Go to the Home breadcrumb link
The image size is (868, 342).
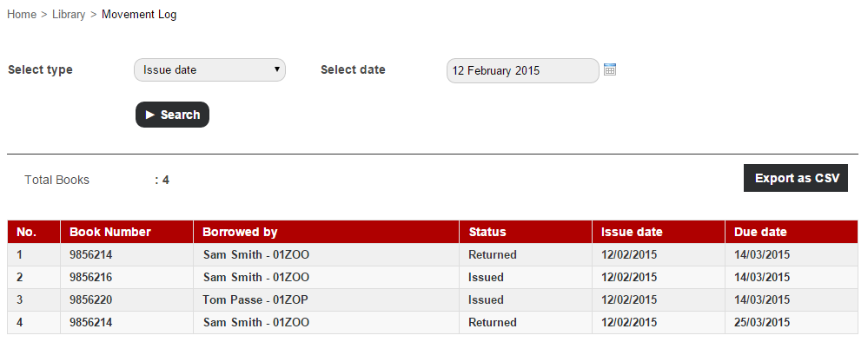(22, 15)
